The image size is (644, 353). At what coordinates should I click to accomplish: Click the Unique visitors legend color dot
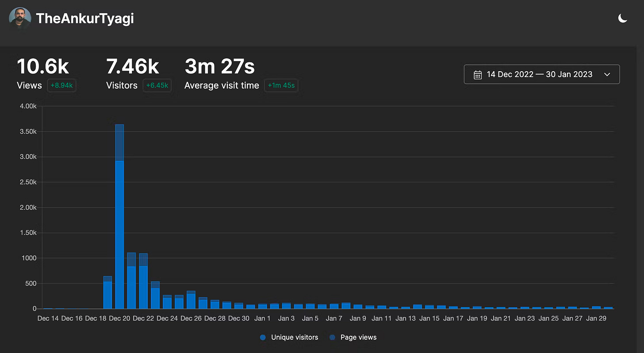coord(263,338)
